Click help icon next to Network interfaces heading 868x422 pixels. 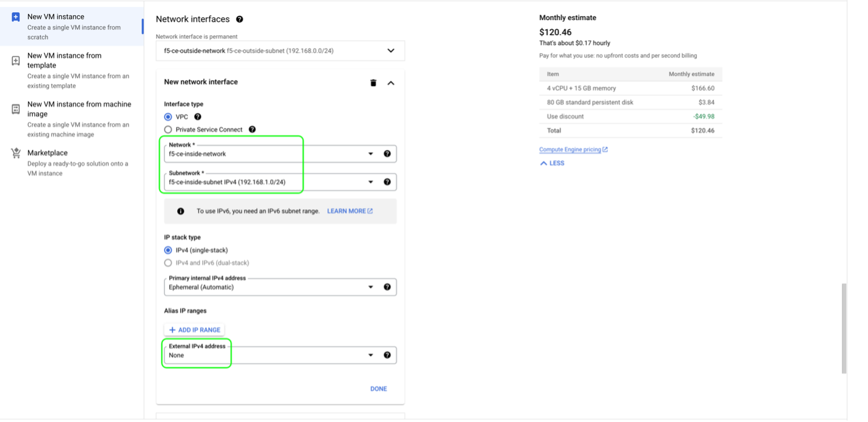pos(239,19)
